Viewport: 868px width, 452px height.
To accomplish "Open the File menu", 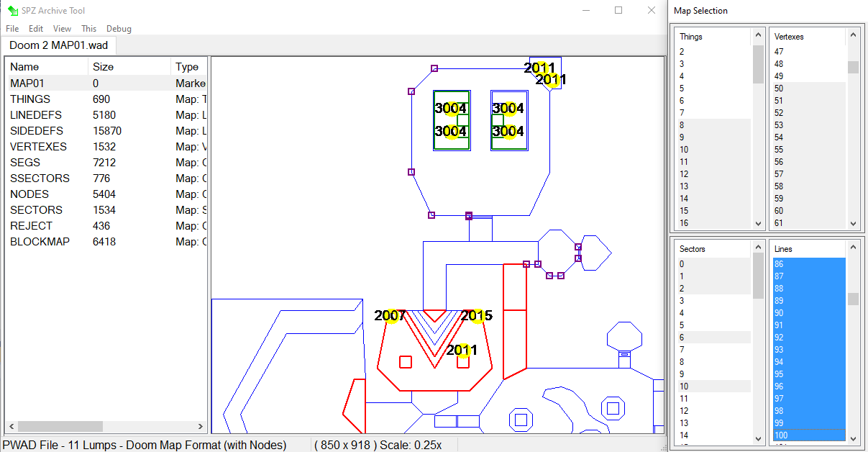I will tap(12, 29).
